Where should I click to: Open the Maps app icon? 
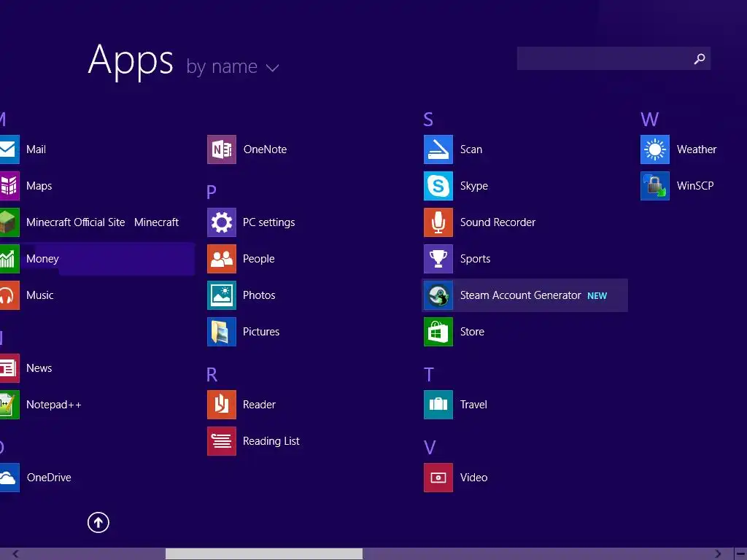[x=9, y=186]
